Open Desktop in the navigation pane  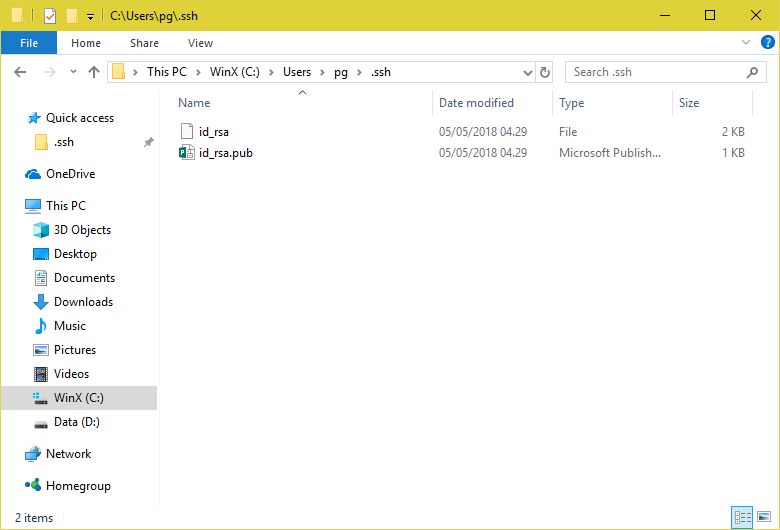point(75,253)
